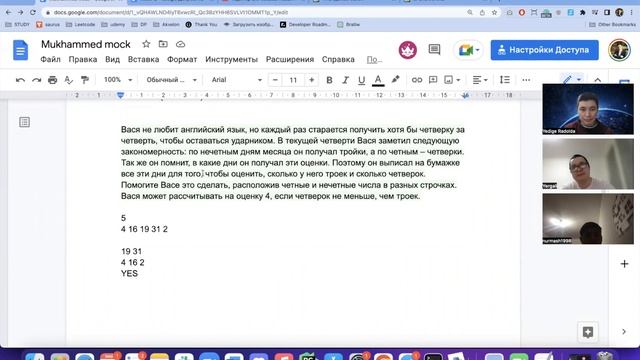Screen dimensions: 640x360
Task: Open the Explore button bottom right
Action: (x=588, y=332)
